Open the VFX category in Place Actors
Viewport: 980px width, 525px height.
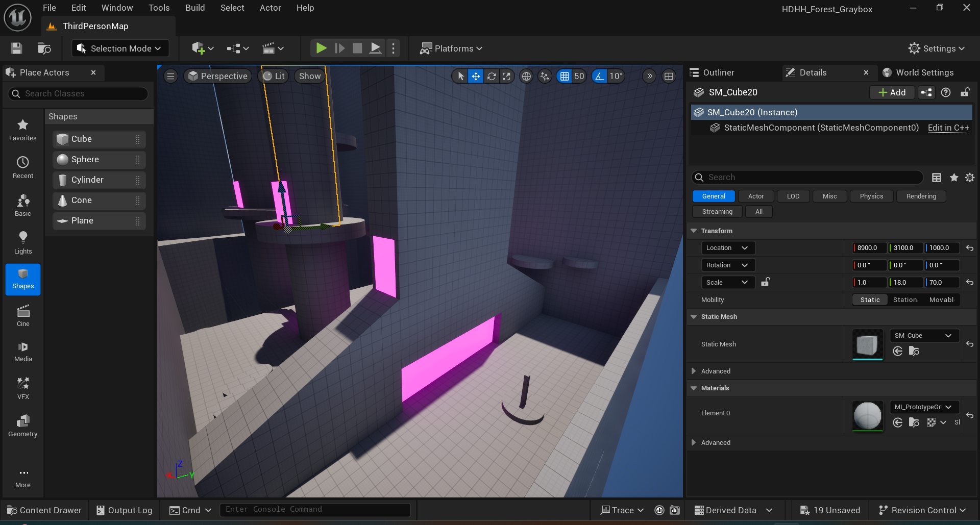click(x=23, y=388)
